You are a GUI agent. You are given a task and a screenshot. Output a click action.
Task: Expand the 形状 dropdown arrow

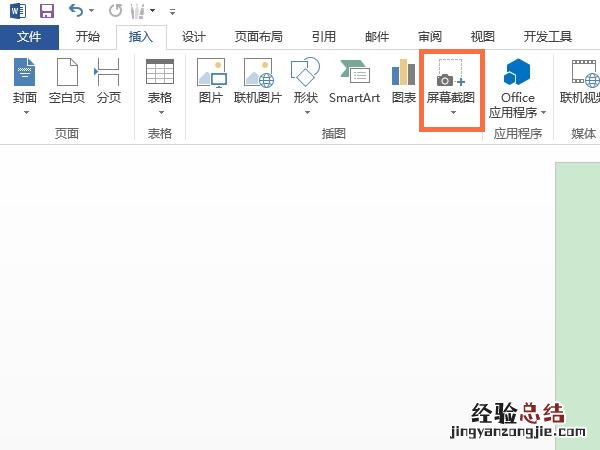tap(307, 112)
